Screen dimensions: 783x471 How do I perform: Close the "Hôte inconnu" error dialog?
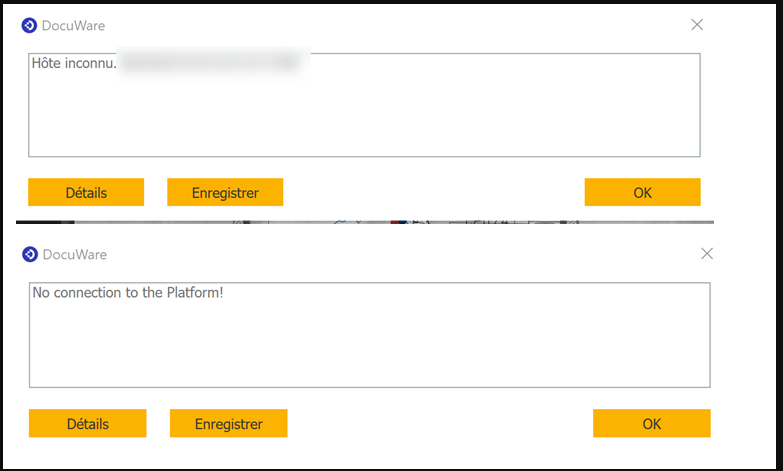pyautogui.click(x=697, y=25)
